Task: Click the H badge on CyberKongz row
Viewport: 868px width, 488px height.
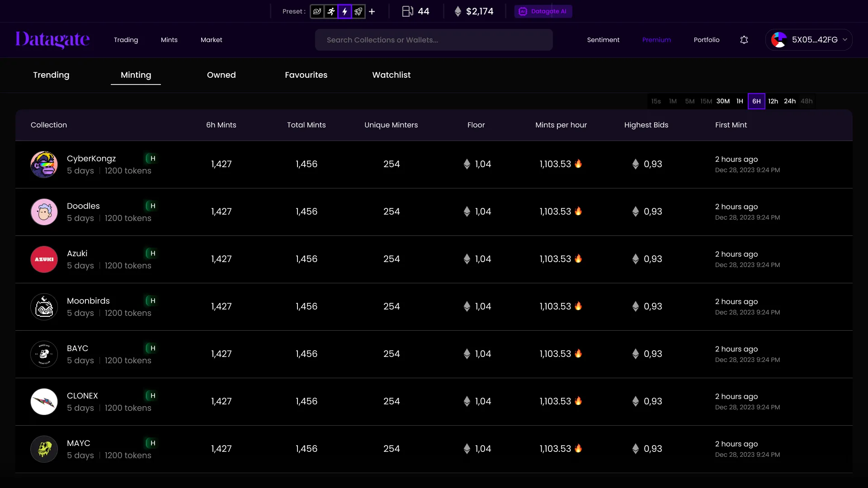Action: point(151,159)
